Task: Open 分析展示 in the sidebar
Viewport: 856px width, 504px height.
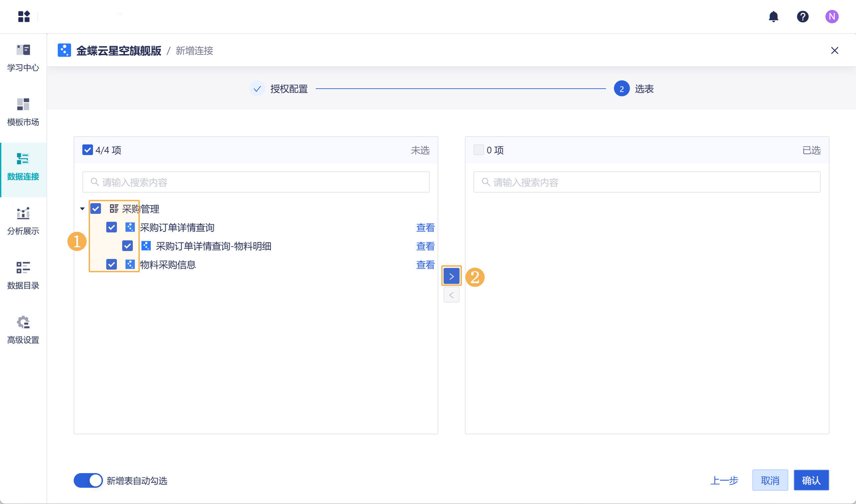Action: coord(23,221)
